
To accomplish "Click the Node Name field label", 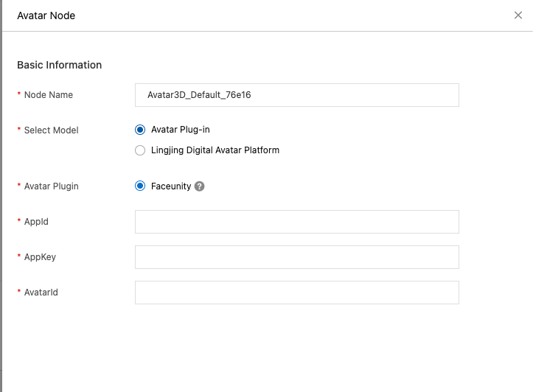I will click(48, 95).
